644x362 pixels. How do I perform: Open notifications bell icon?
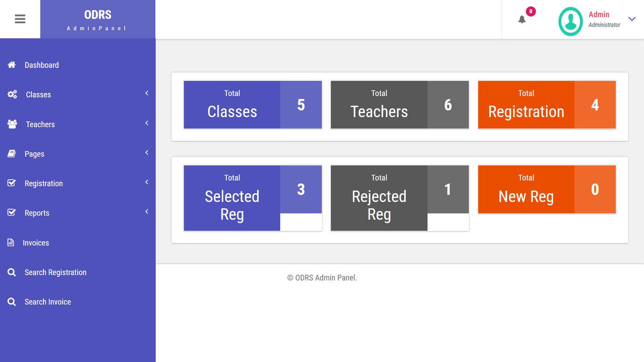pyautogui.click(x=522, y=19)
